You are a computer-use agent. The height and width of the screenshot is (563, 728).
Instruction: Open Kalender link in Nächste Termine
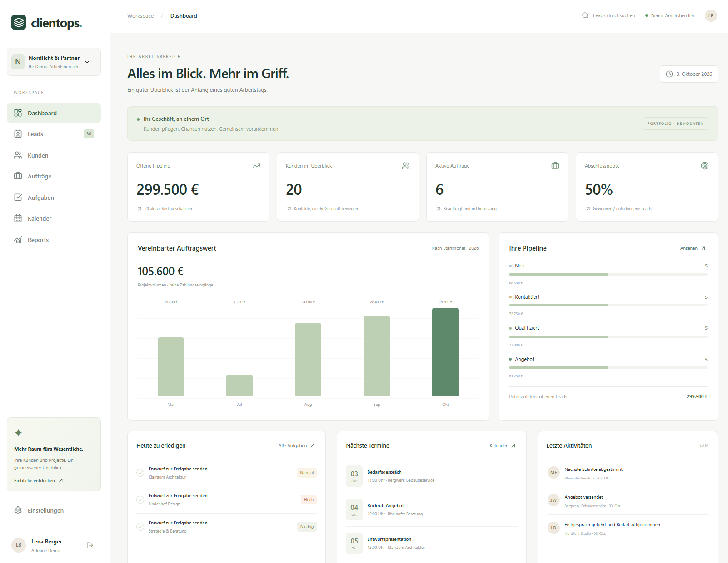tap(503, 446)
